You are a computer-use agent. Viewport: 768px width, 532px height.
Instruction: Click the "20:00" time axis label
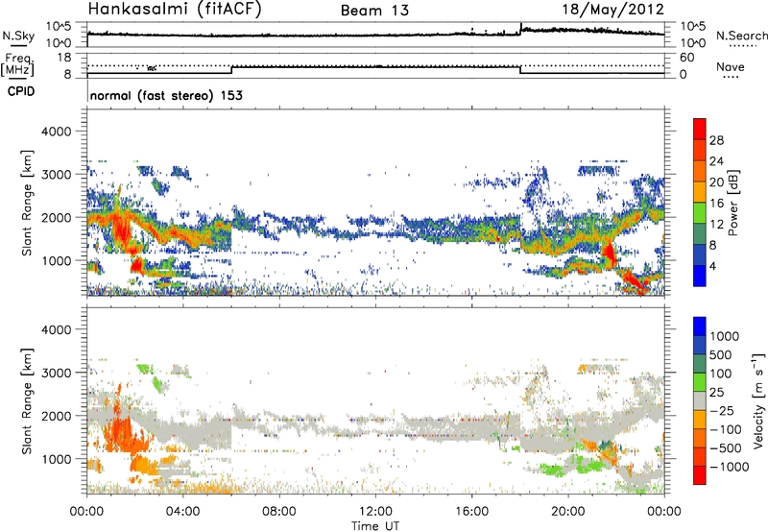(567, 512)
